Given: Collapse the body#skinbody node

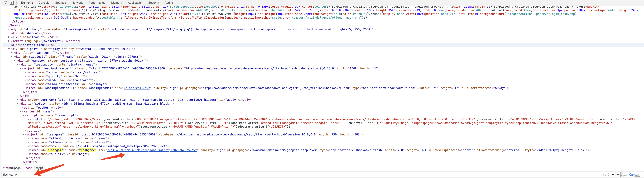Looking at the screenshot, I should click(x=6, y=29).
